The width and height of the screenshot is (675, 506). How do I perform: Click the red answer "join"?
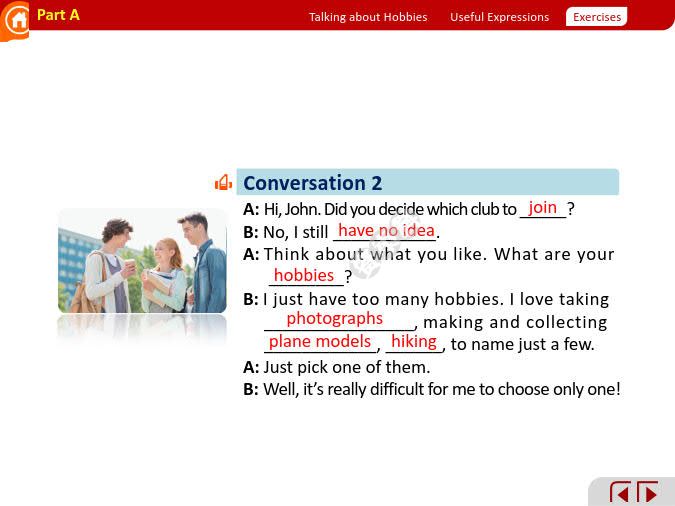542,208
